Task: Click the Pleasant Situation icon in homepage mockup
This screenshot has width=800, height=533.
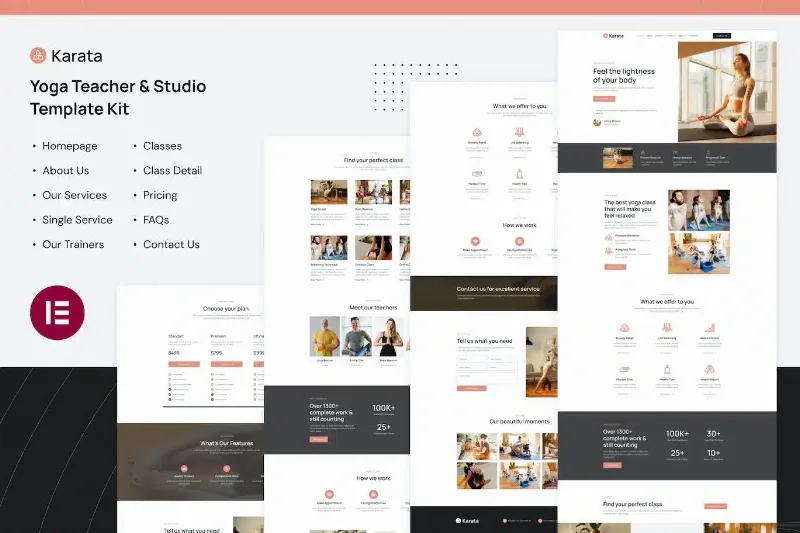Action: click(x=608, y=237)
